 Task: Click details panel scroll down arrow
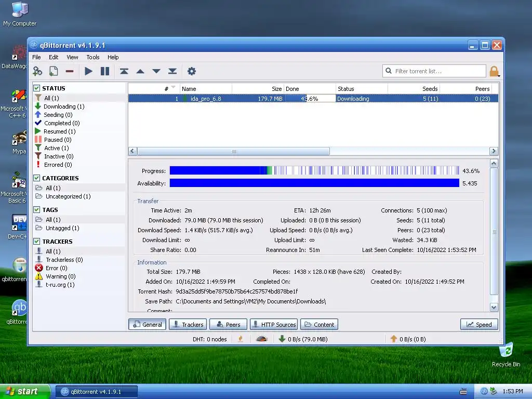[494, 308]
